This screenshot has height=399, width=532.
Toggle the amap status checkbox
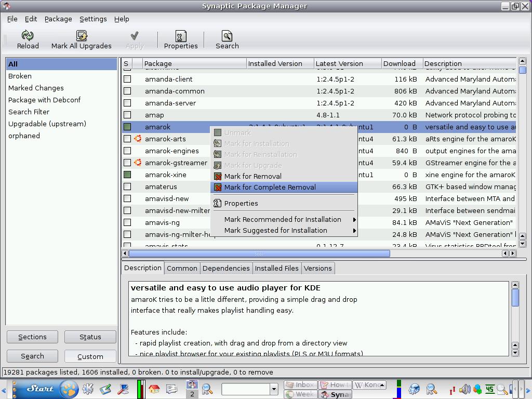tap(127, 115)
